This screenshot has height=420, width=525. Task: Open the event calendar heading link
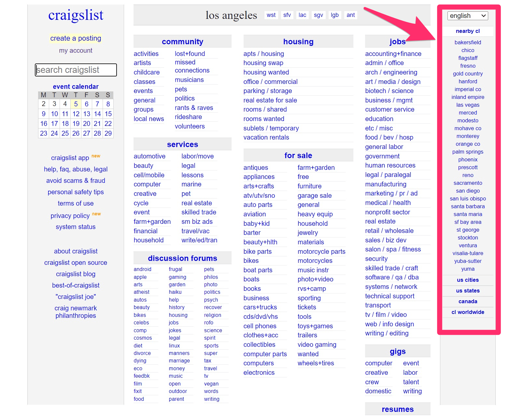[x=76, y=87]
